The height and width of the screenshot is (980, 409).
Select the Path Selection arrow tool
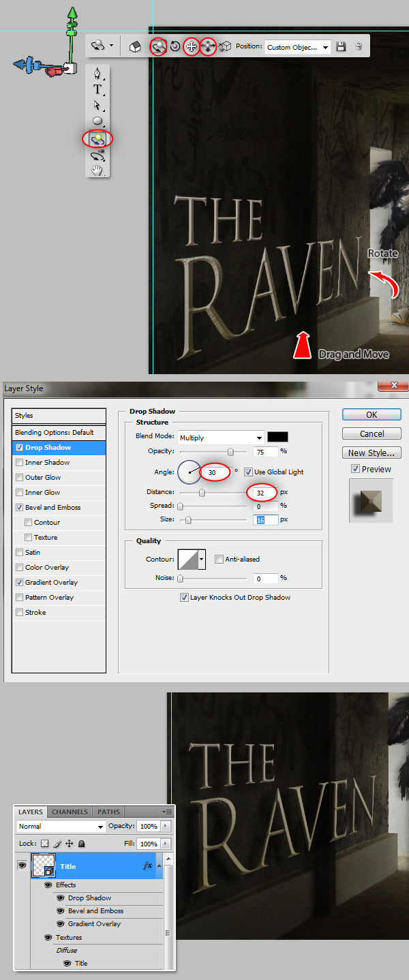pos(97,105)
